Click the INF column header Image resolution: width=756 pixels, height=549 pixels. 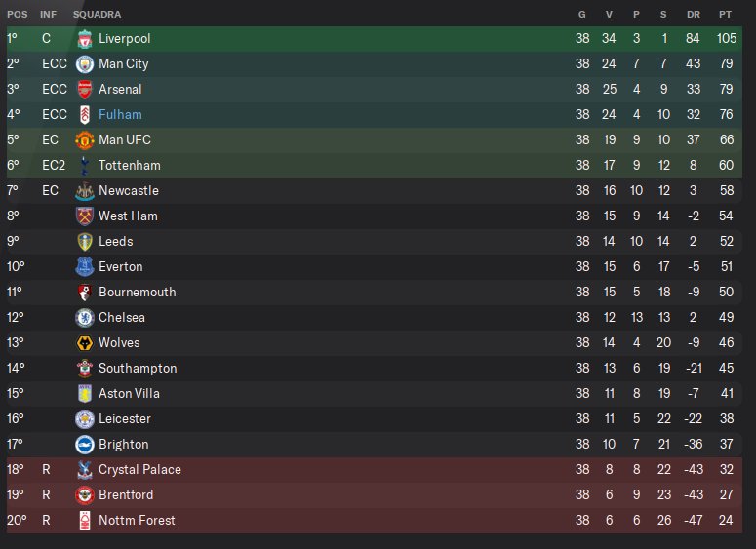(x=49, y=15)
